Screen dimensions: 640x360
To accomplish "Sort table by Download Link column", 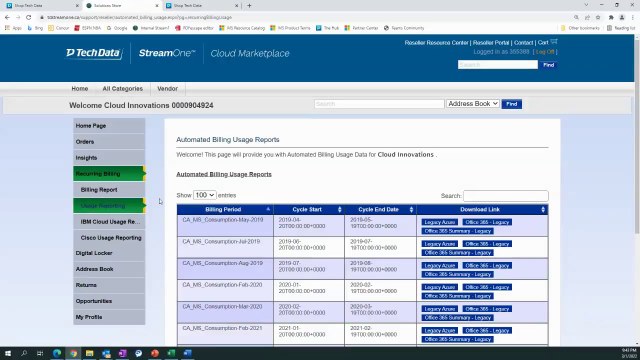I will pos(482,209).
